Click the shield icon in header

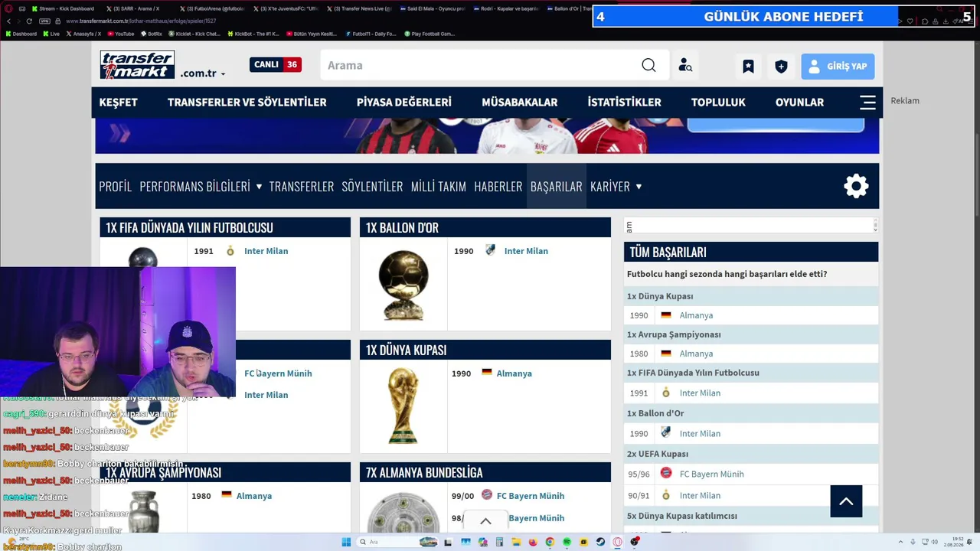(x=781, y=67)
